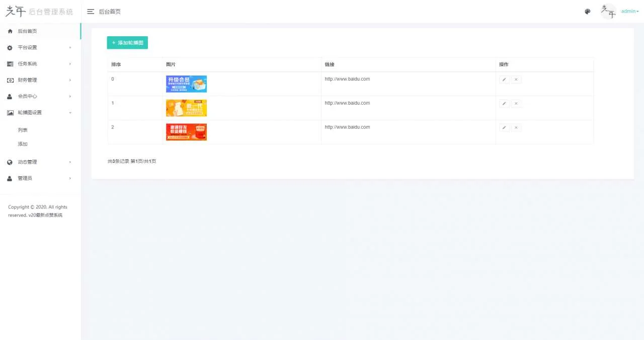Image resolution: width=644 pixels, height=340 pixels.
Task: Go to 后台首页 in the sidebar
Action: coord(27,31)
